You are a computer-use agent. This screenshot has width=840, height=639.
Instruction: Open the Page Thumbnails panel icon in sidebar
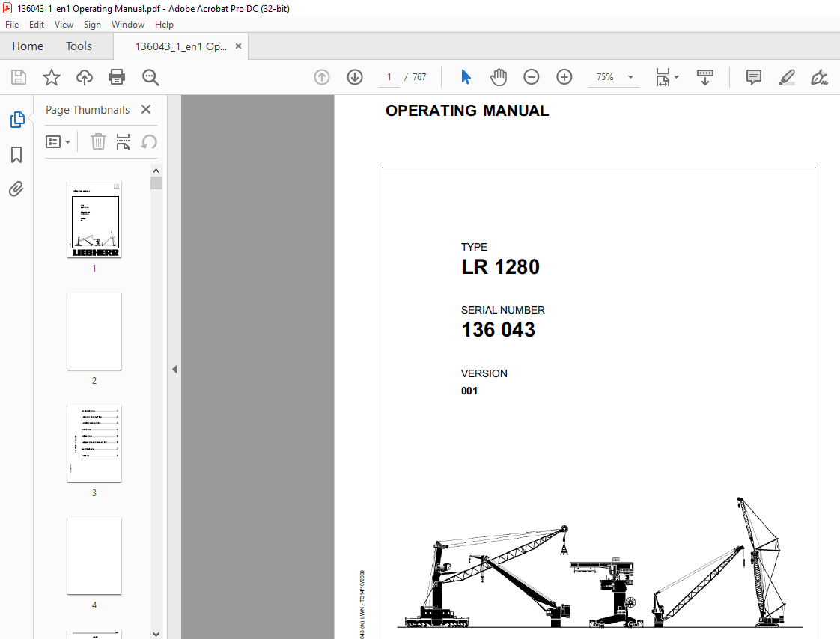16,120
